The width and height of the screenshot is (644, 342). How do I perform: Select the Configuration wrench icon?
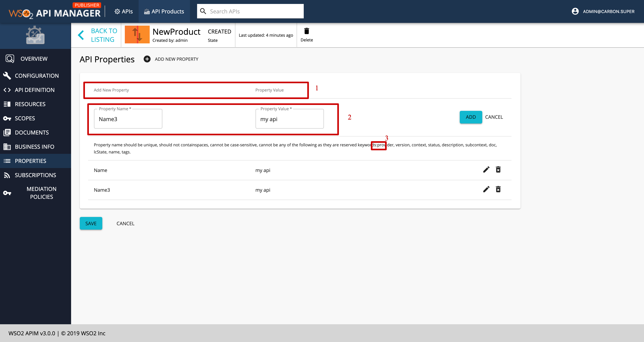click(7, 75)
